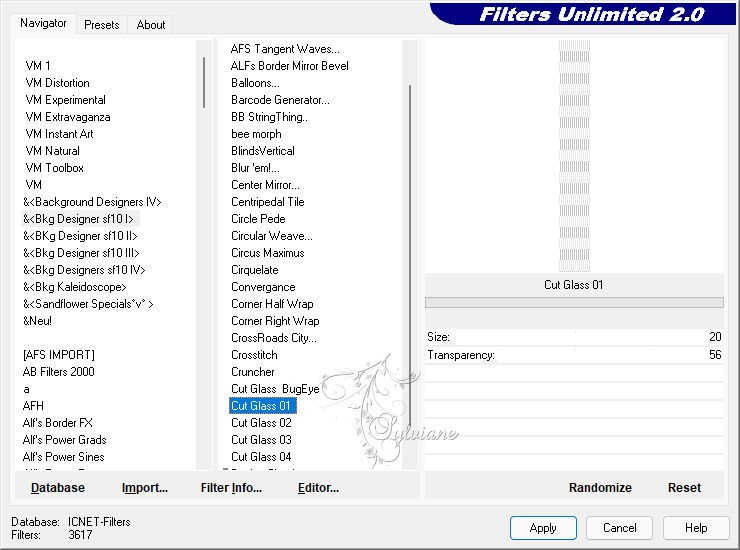Select VM Extravaganza category
The height and width of the screenshot is (550, 740).
click(x=67, y=117)
